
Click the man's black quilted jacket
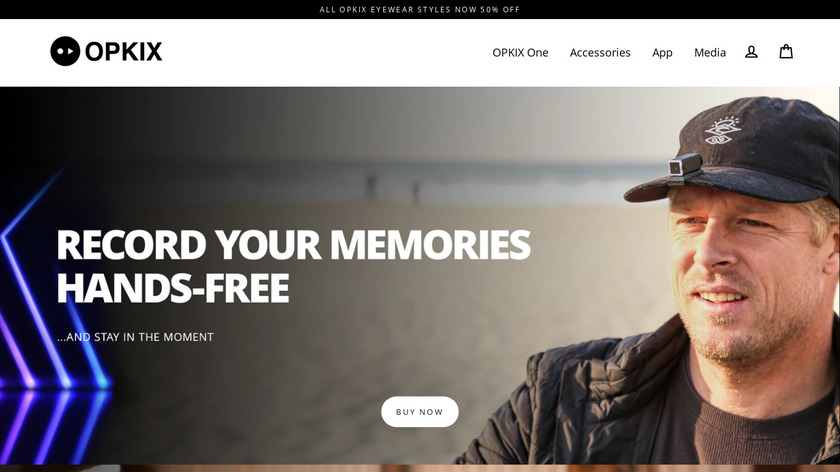coord(573,402)
